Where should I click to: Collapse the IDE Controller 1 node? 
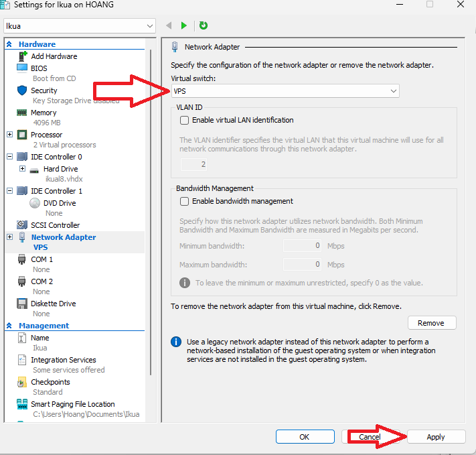10,190
